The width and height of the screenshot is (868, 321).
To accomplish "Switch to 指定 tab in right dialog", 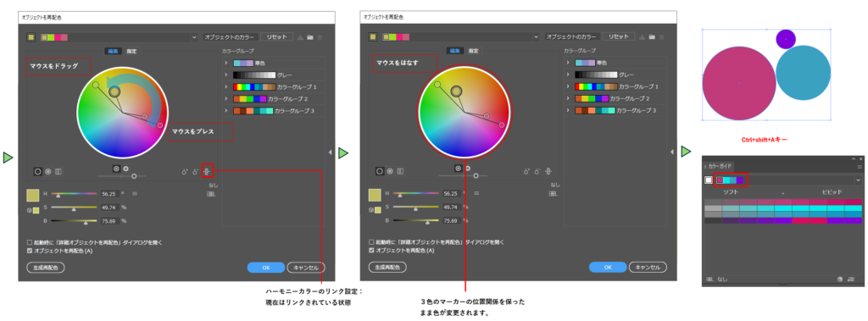I will [x=473, y=51].
